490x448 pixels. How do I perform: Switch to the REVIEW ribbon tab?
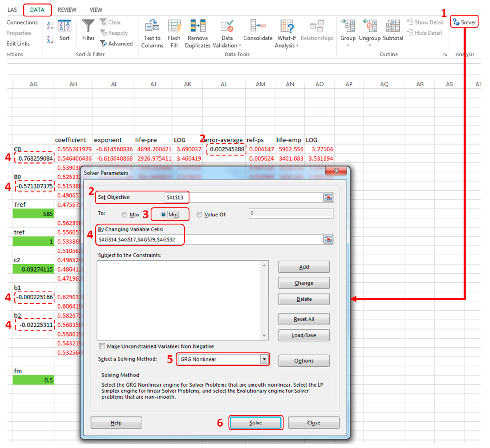point(67,10)
